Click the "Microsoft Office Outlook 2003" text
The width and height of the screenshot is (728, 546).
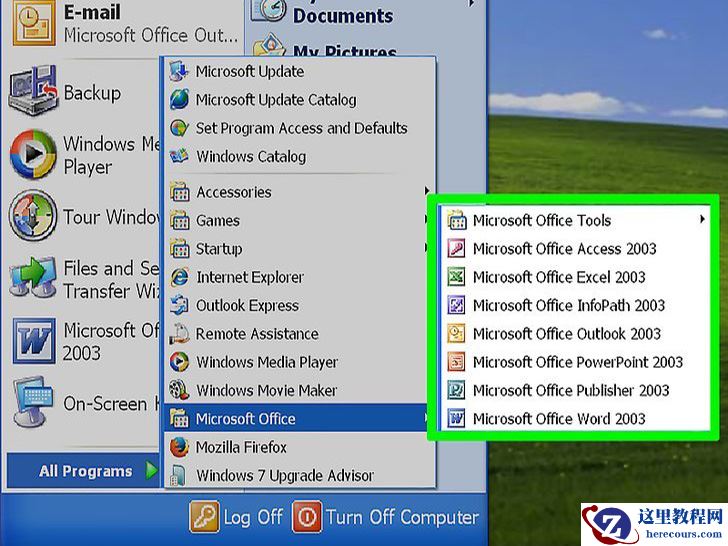click(566, 333)
